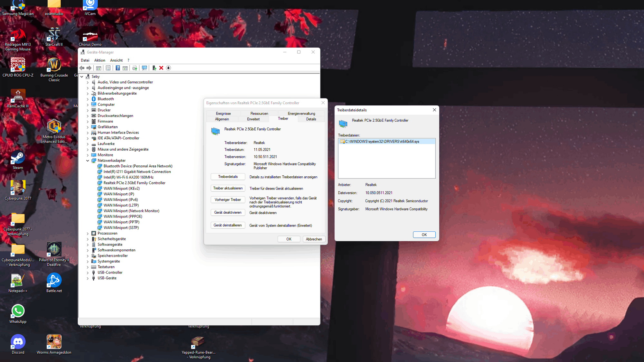Image resolution: width=644 pixels, height=362 pixels.
Task: Select Realtek PCIe 2.5GbE Family Controller in tree
Action: [134, 183]
